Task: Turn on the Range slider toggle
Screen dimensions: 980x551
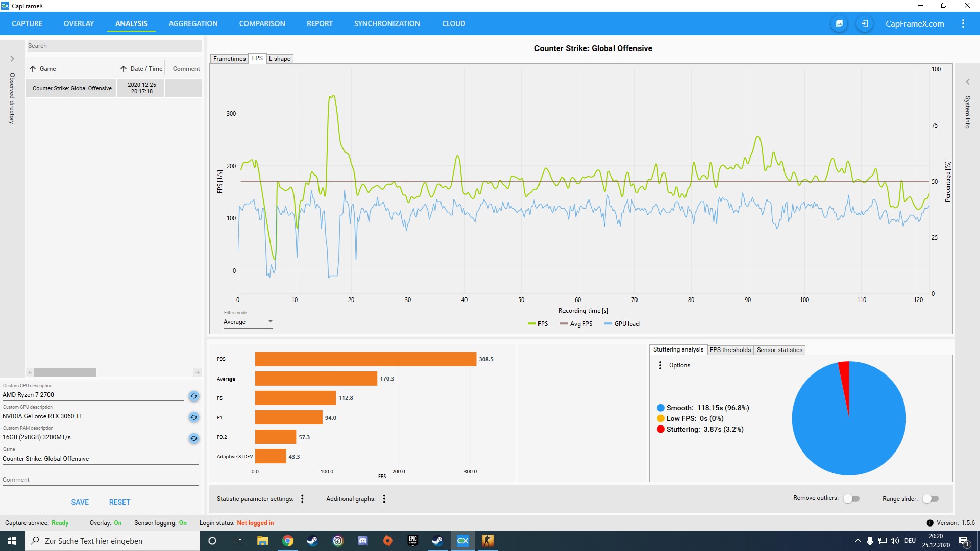Action: pyautogui.click(x=930, y=498)
